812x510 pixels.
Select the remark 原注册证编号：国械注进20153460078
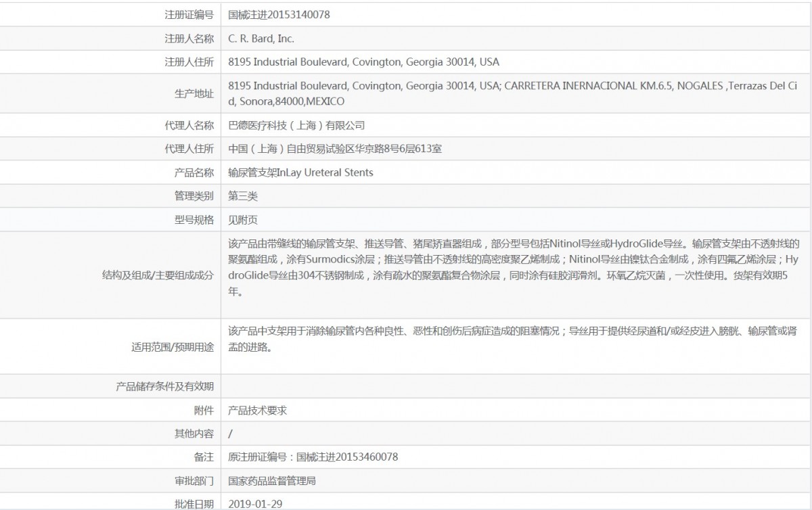click(x=313, y=457)
